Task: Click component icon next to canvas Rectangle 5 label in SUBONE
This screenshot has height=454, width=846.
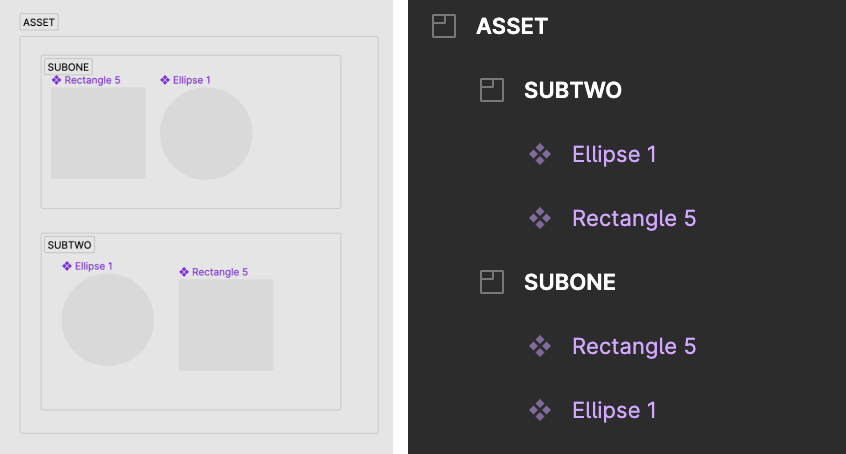Action: (x=56, y=80)
